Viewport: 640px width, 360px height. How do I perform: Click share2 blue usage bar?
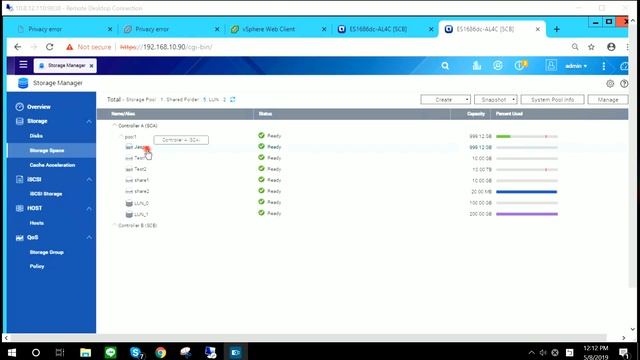tap(527, 192)
